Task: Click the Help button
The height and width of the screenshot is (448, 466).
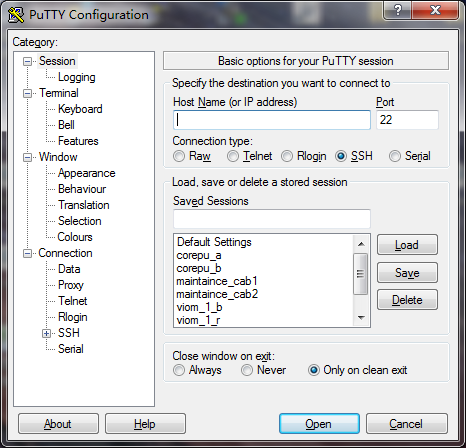Action: [145, 424]
